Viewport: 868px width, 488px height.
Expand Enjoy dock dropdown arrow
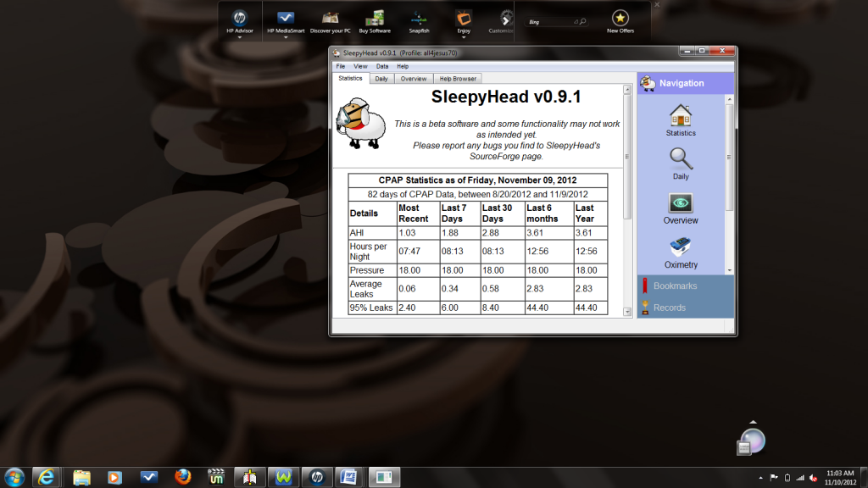(x=464, y=37)
